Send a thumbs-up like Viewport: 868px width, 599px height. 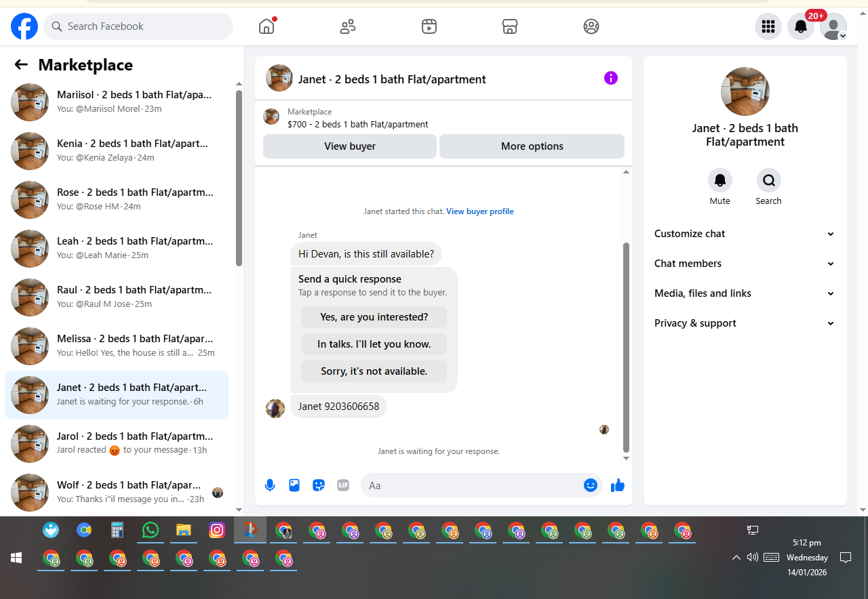pyautogui.click(x=617, y=485)
